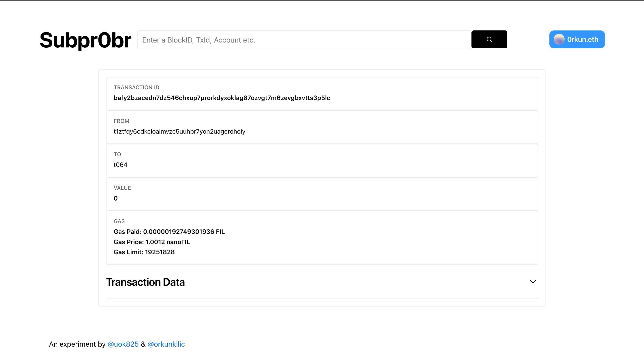Screen dimensions: 644x354
Task: Click the magnifier search button
Action: coord(489,40)
